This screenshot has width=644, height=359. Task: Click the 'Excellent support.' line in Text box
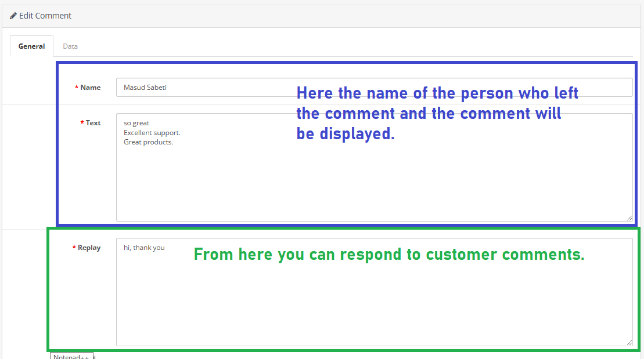[152, 133]
